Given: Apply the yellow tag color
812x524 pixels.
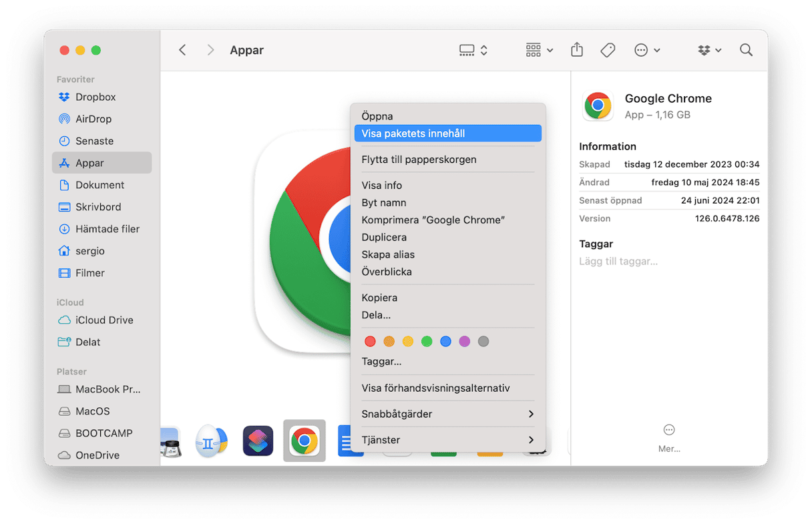Looking at the screenshot, I should point(408,342).
